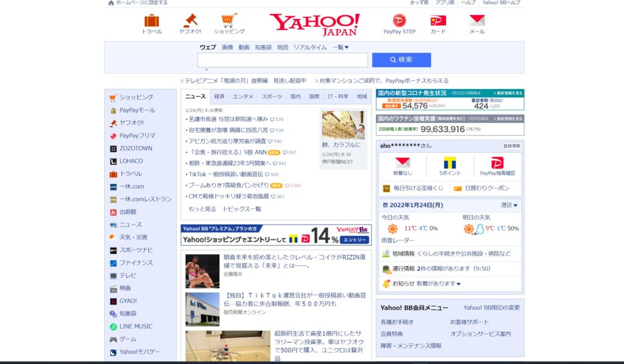Open headline アビガン処方巡り厚労省が調査
624x364 pixels.
click(x=227, y=141)
